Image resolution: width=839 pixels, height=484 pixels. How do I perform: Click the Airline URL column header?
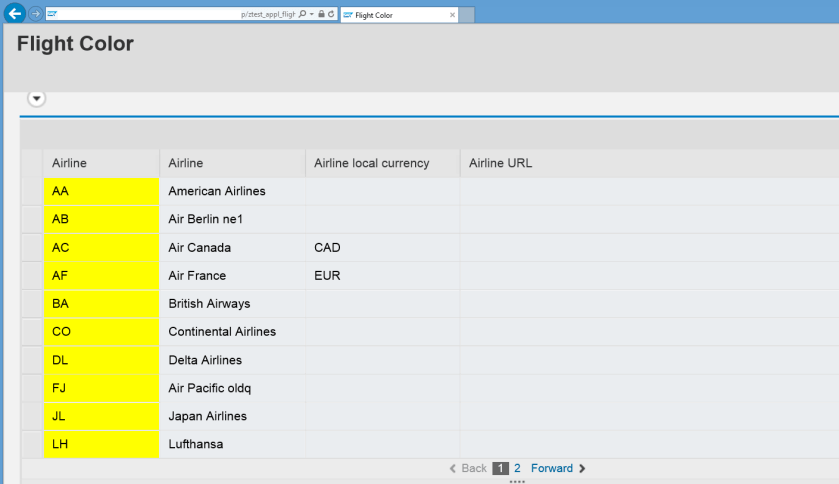pyautogui.click(x=500, y=163)
